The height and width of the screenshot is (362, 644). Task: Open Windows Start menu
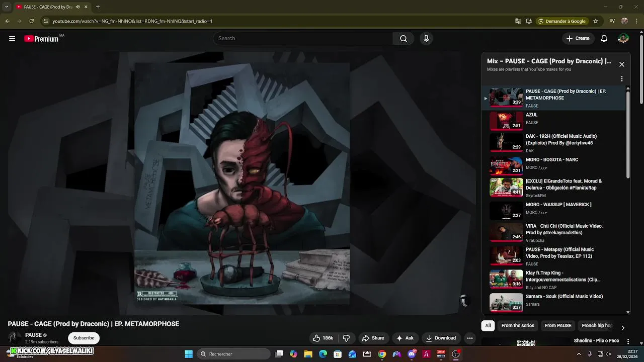[189, 354]
